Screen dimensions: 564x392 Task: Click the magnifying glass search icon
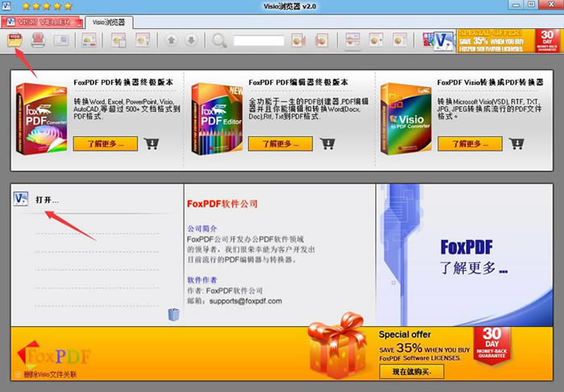coord(219,40)
